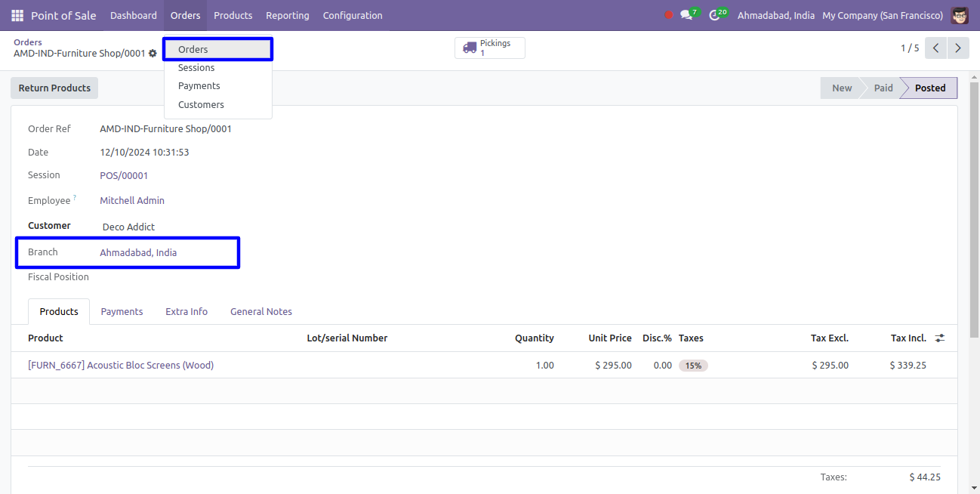
Task: Click the red recording indicator dot
Action: [x=668, y=15]
